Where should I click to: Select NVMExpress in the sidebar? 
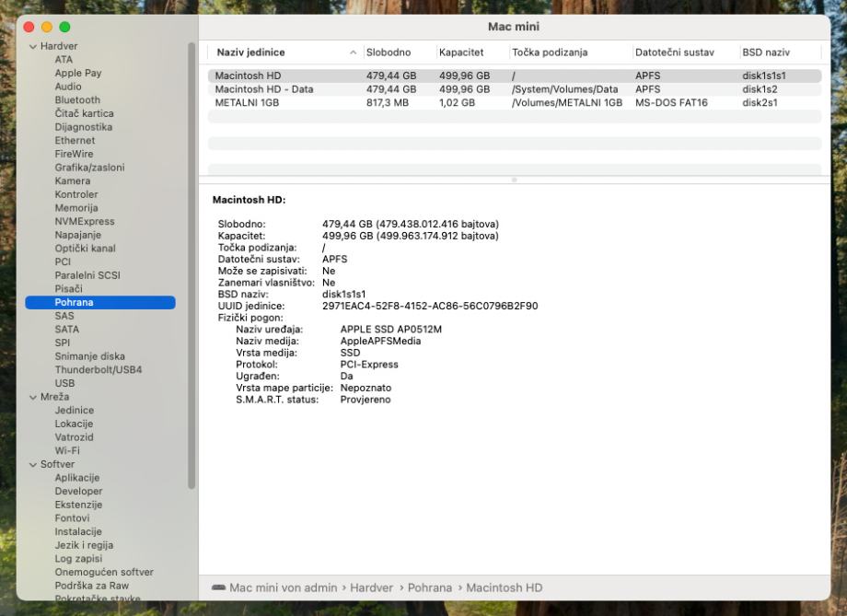pyautogui.click(x=84, y=222)
